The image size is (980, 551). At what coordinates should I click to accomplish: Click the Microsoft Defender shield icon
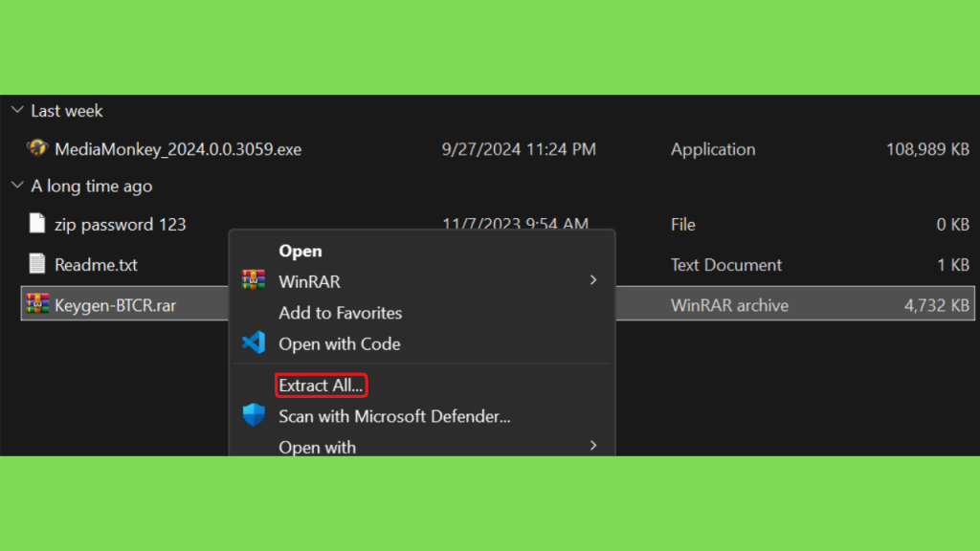click(x=253, y=415)
